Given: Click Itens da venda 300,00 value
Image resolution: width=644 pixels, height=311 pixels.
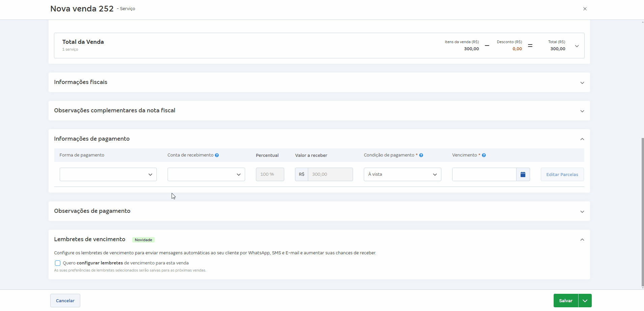Looking at the screenshot, I should [471, 49].
